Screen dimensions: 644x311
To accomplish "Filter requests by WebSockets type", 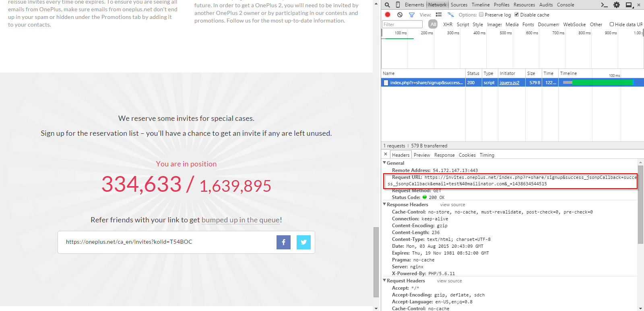I will click(574, 25).
